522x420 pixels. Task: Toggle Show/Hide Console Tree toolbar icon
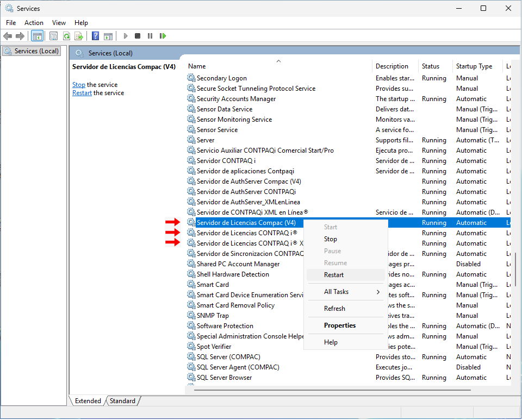38,36
